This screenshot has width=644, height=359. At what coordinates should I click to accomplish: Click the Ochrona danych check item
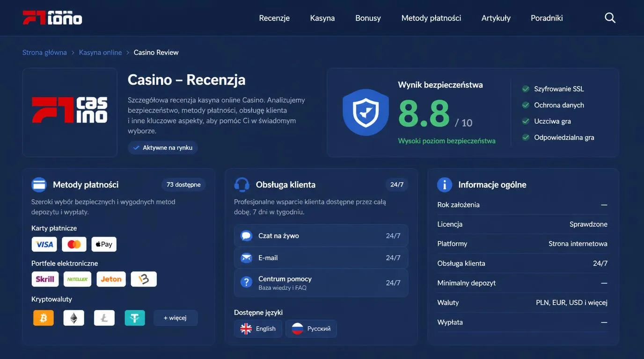click(x=553, y=105)
